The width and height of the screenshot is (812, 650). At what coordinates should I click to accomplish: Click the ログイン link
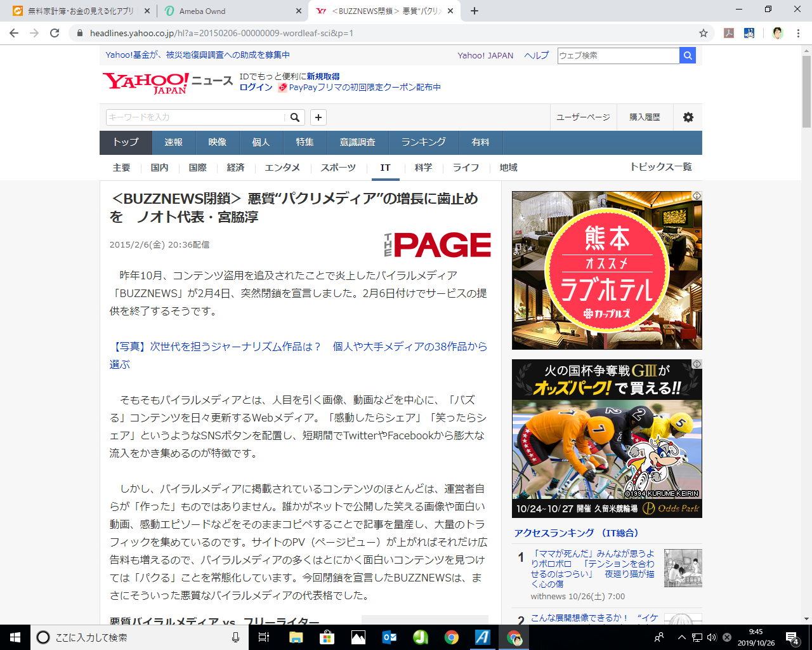click(x=256, y=88)
